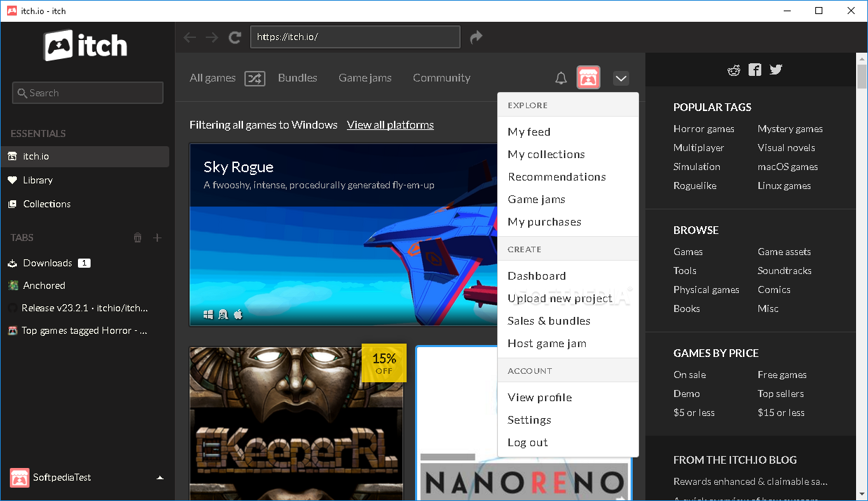Image resolution: width=868 pixels, height=501 pixels.
Task: Open the KeeperRL game thumbnail
Action: 296,423
